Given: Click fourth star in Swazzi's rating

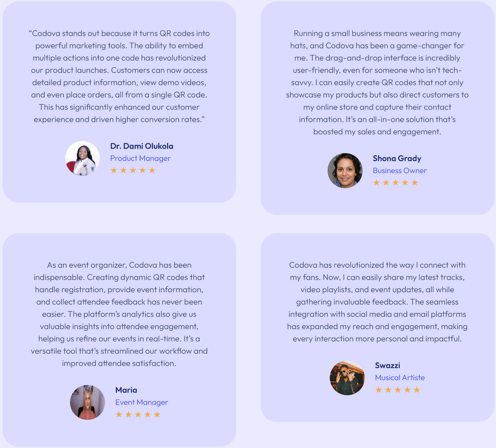Looking at the screenshot, I should pyautogui.click(x=407, y=390).
